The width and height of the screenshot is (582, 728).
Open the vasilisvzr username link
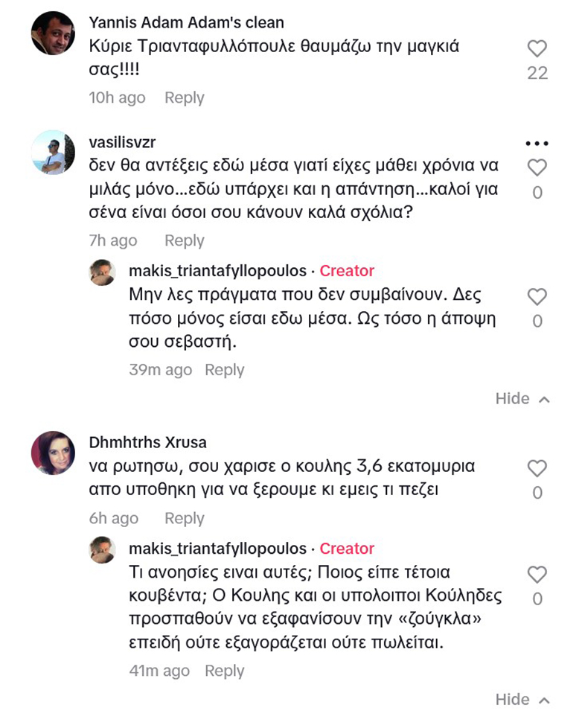pyautogui.click(x=121, y=142)
